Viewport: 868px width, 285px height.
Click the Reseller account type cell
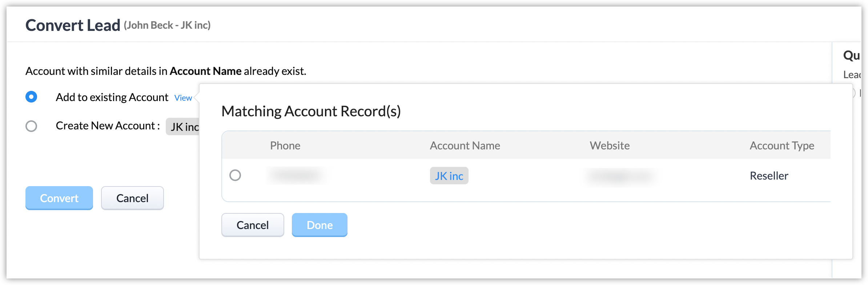[x=769, y=176]
